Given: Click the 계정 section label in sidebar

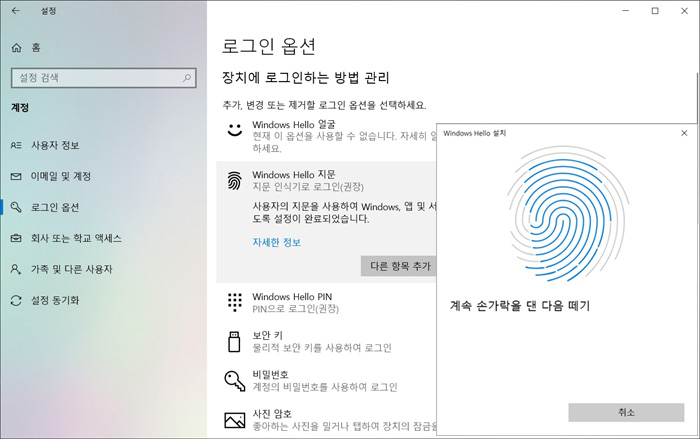Looking at the screenshot, I should pyautogui.click(x=20, y=108).
